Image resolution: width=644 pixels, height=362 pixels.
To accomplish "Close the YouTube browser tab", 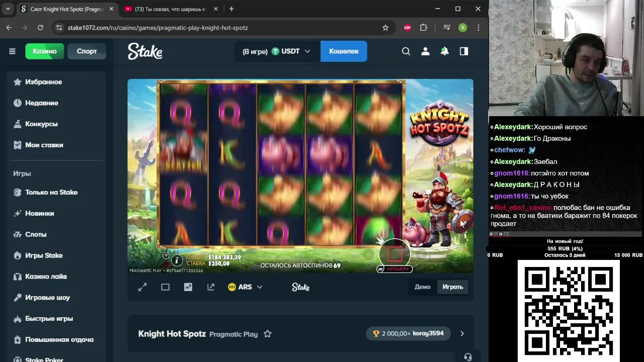I will pyautogui.click(x=216, y=9).
